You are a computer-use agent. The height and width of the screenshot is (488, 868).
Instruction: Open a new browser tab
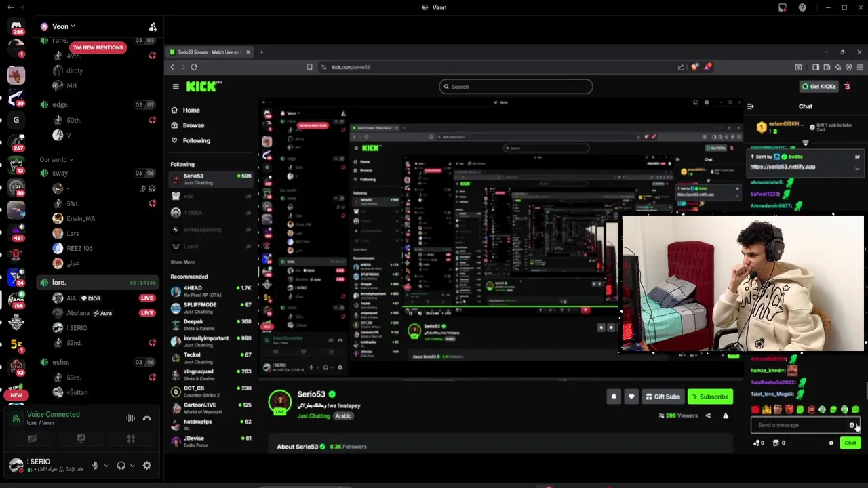click(261, 52)
